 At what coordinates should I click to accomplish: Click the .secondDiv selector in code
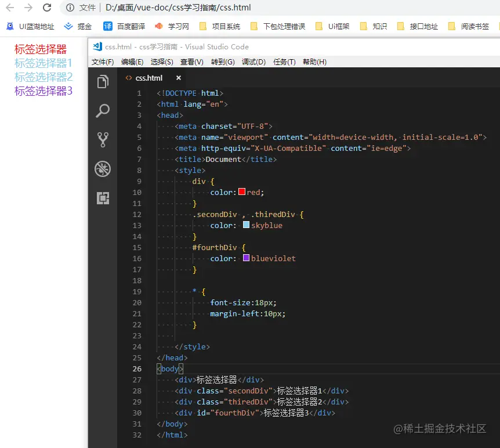[215, 214]
